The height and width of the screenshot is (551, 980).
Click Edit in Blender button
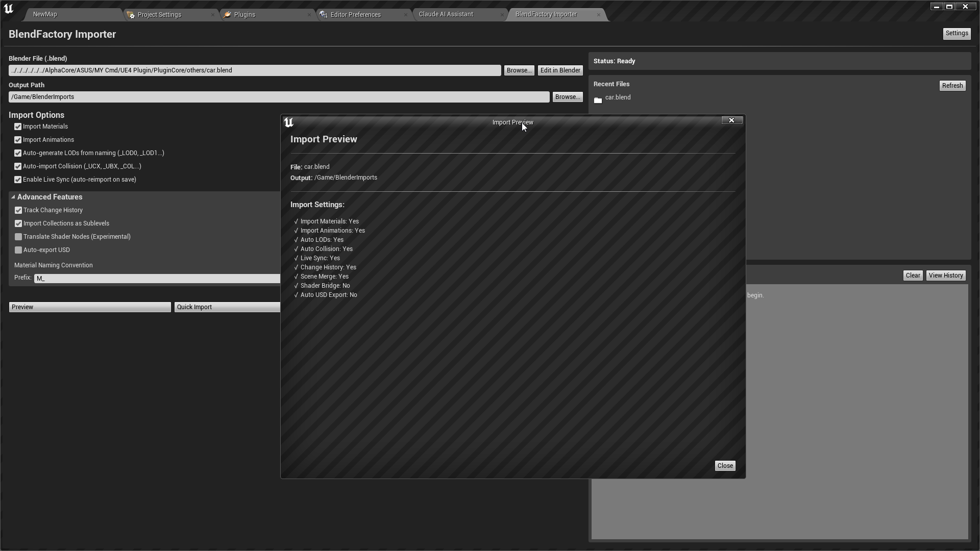[x=560, y=70]
